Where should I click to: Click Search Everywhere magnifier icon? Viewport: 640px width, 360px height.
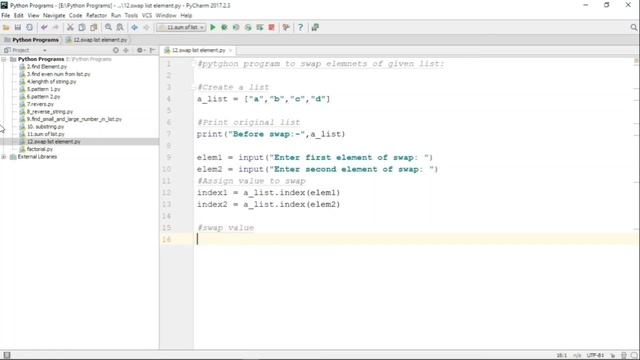tap(633, 27)
